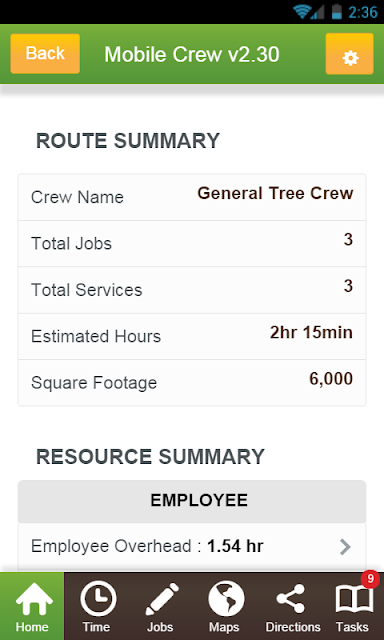Screen dimensions: 384x640
Task: Go back with the Back button
Action: click(45, 53)
